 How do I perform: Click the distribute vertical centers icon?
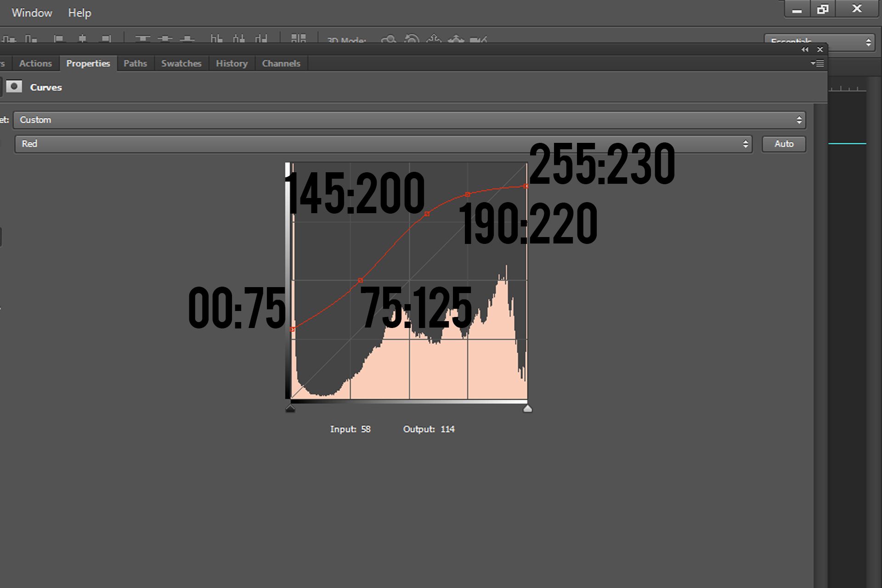165,39
